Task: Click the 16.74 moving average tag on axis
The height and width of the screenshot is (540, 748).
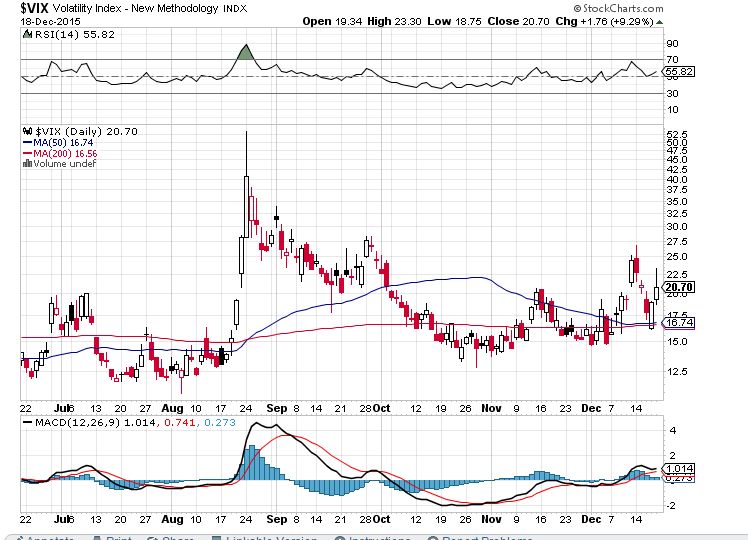Action: coord(679,323)
